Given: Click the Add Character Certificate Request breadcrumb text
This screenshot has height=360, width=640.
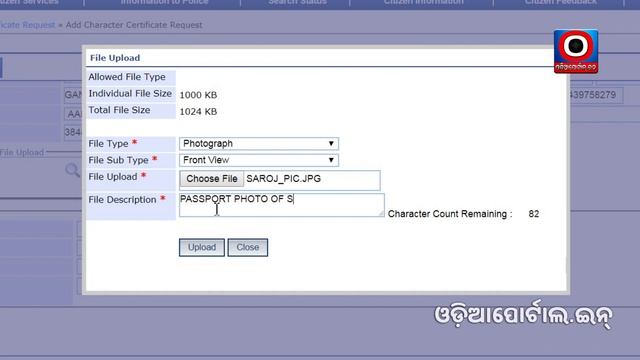Looking at the screenshot, I should [x=134, y=25].
